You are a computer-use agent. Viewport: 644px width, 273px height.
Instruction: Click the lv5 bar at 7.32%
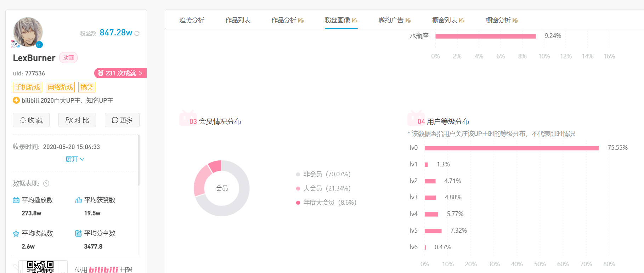433,231
